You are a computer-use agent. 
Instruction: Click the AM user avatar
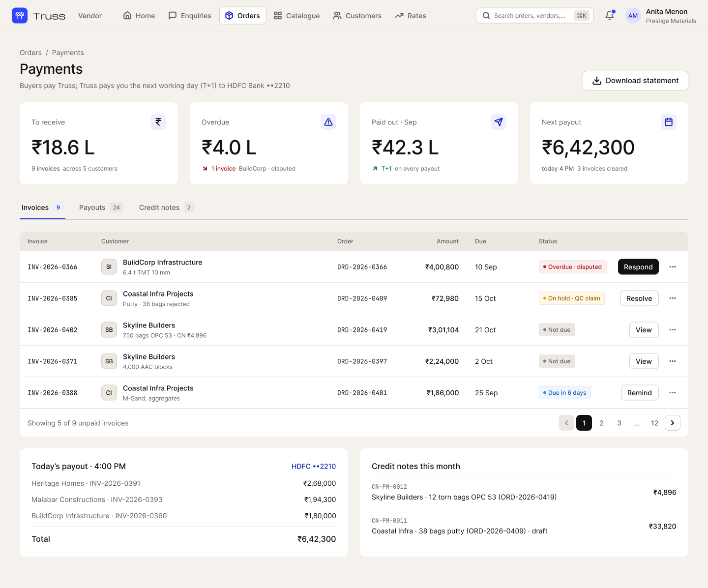coord(633,16)
